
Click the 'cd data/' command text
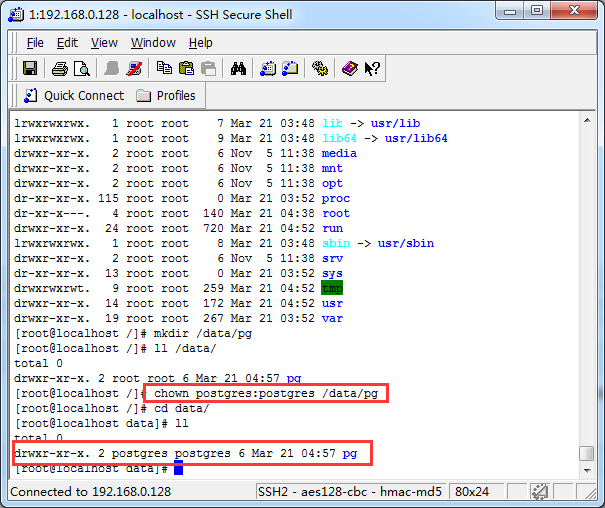181,408
